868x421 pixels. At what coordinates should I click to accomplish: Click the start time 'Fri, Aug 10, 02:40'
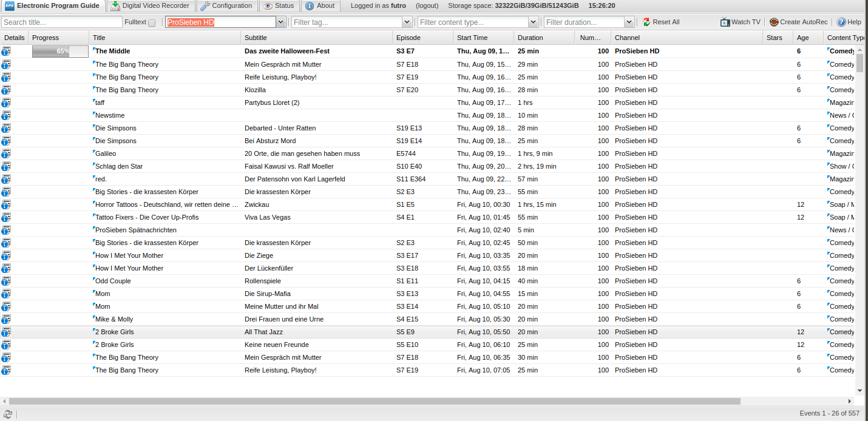coord(484,230)
